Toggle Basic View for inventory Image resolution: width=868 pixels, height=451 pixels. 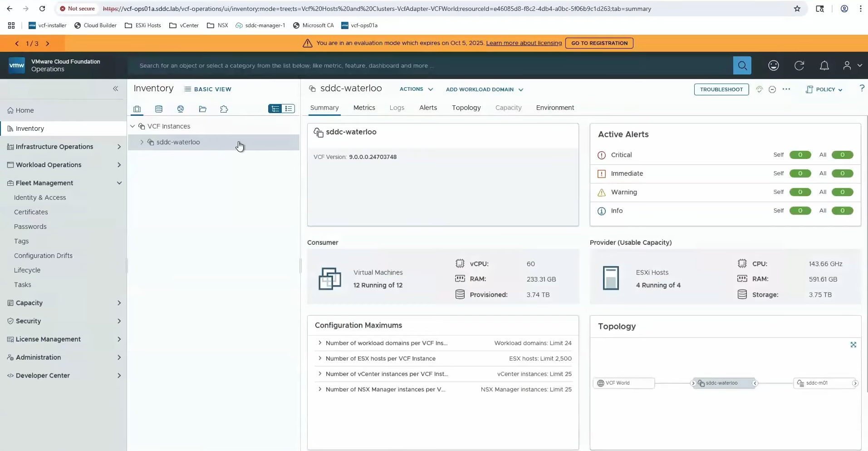coord(208,89)
